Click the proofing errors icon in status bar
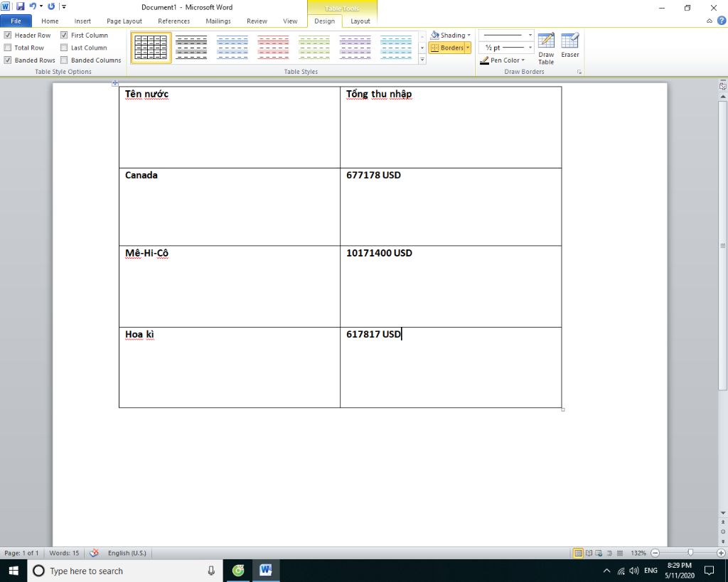 [x=95, y=553]
